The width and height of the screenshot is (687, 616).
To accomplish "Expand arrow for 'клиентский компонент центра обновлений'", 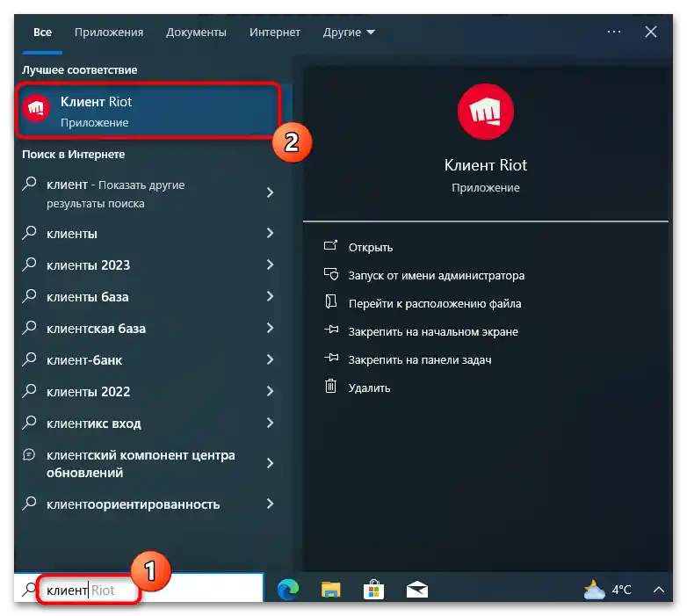I will click(x=271, y=463).
